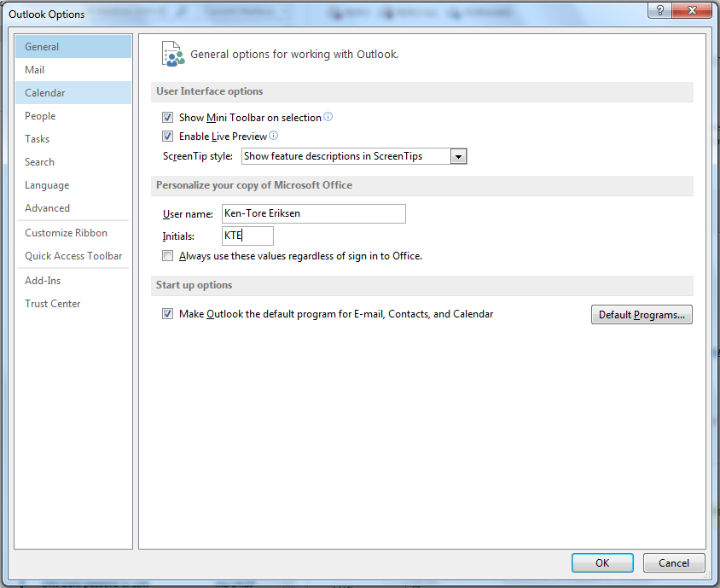
Task: Click info icon beside Show Mini Toolbar
Action: (x=328, y=117)
